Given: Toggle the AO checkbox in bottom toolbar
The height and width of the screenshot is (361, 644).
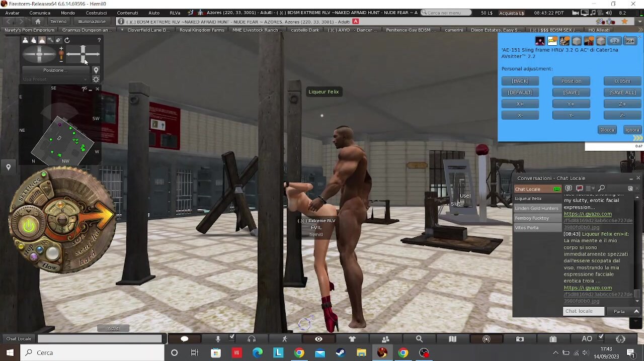Looking at the screenshot, I should 601,337.
